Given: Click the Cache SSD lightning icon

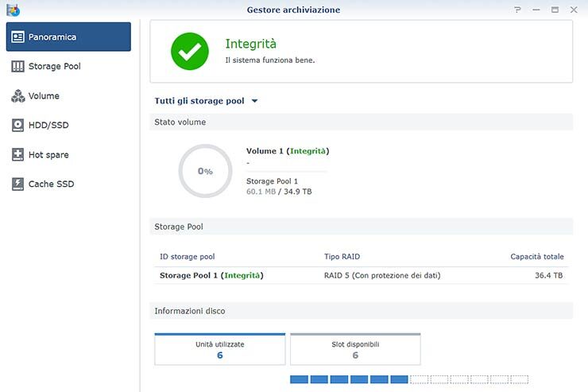Looking at the screenshot, I should pos(17,184).
